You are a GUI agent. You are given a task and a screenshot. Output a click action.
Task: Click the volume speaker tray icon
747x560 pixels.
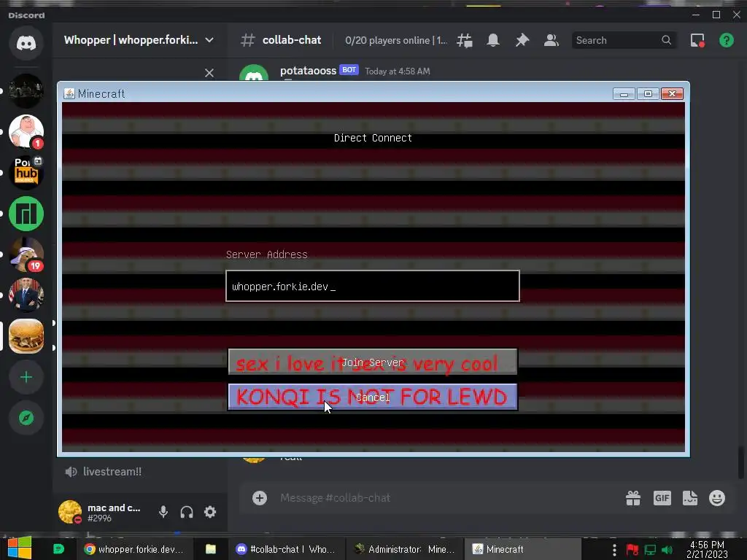(667, 550)
